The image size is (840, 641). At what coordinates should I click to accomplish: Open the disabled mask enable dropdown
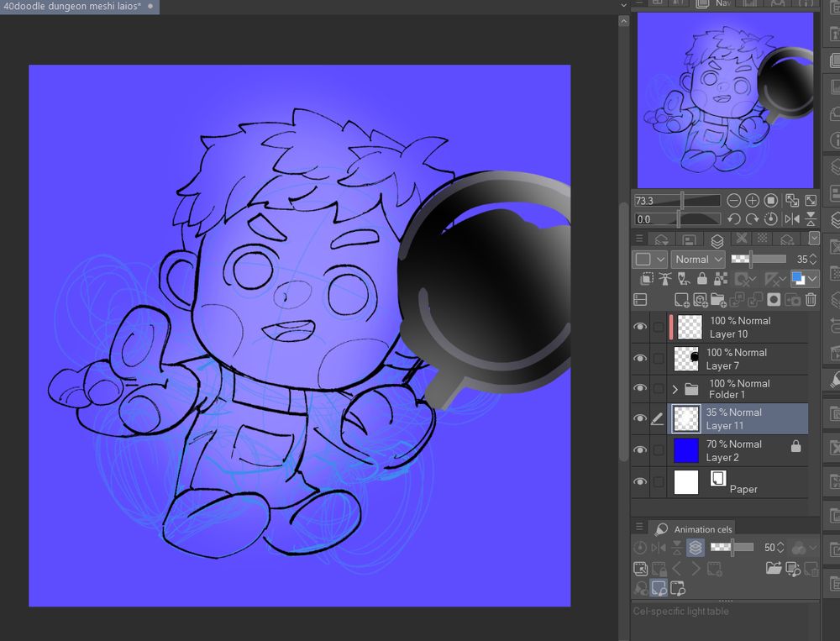[744, 279]
